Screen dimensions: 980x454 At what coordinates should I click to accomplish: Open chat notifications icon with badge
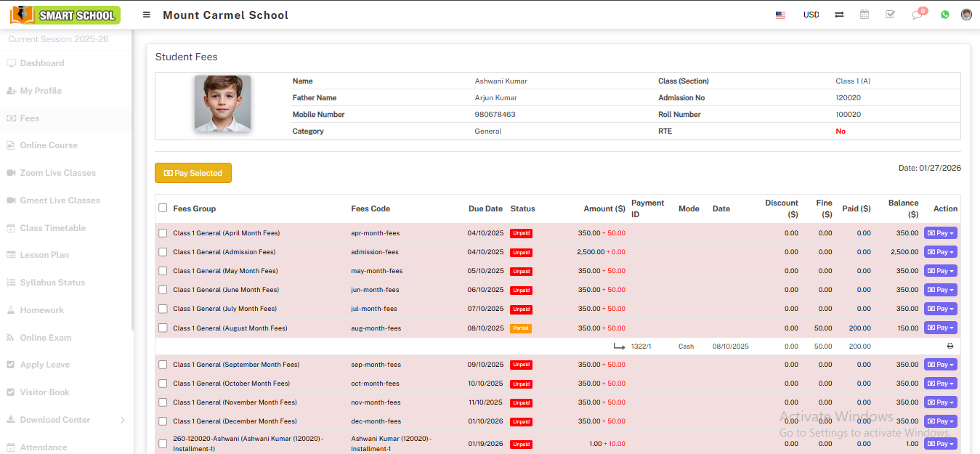coord(918,15)
